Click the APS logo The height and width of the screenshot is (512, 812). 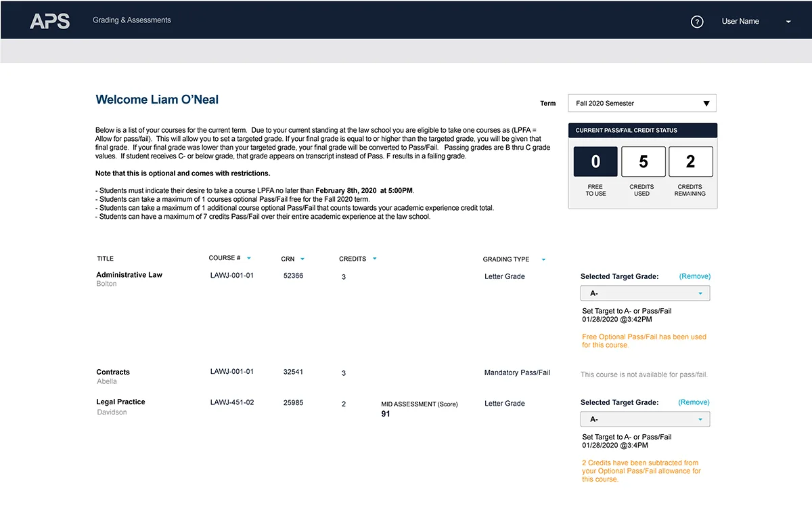coord(49,21)
